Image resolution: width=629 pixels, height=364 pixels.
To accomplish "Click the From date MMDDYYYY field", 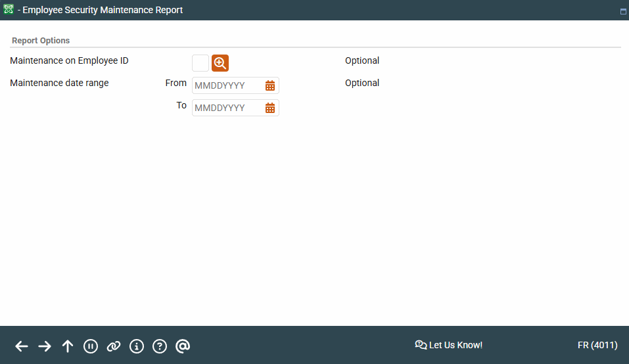I will (x=227, y=85).
